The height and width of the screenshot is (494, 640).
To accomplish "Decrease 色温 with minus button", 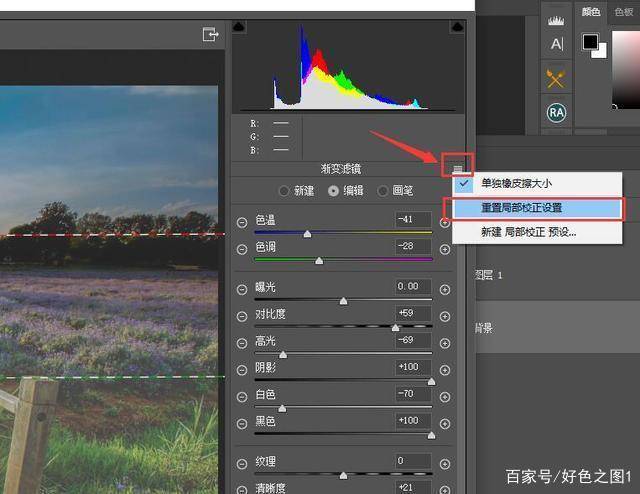I will [x=242, y=223].
